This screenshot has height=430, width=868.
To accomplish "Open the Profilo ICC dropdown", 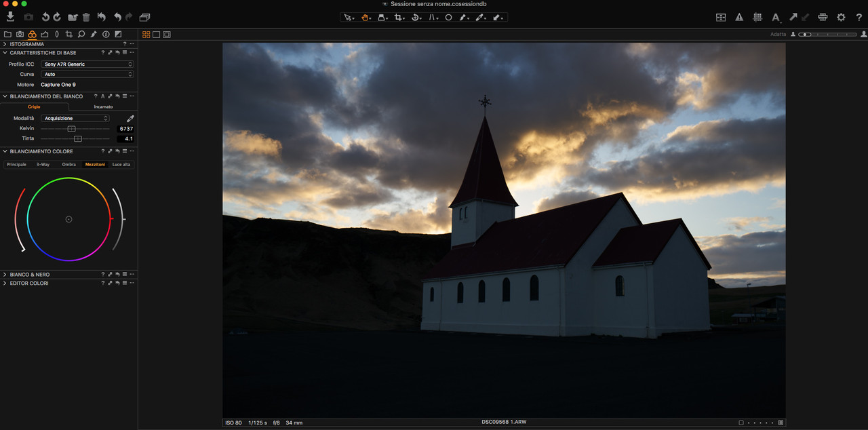I will click(x=87, y=64).
